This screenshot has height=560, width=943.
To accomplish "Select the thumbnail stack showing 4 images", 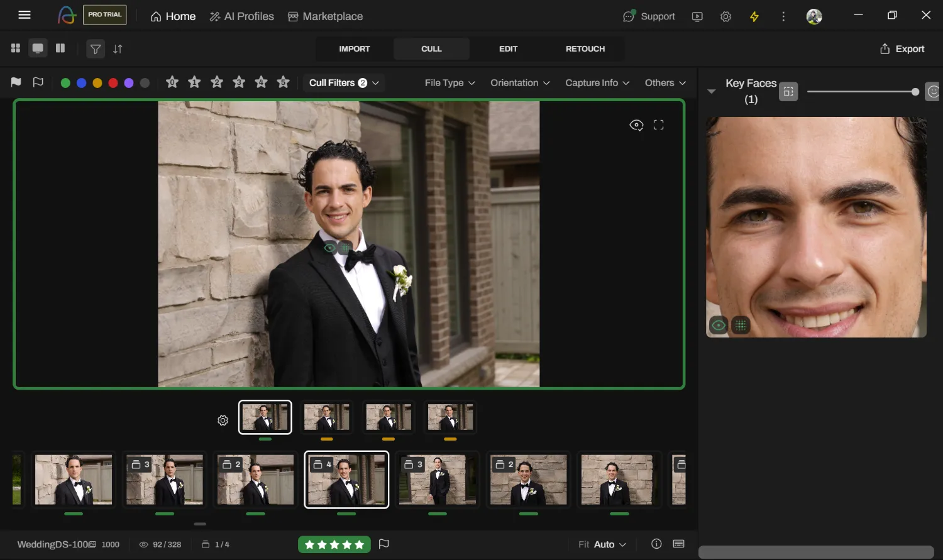I will coord(346,480).
